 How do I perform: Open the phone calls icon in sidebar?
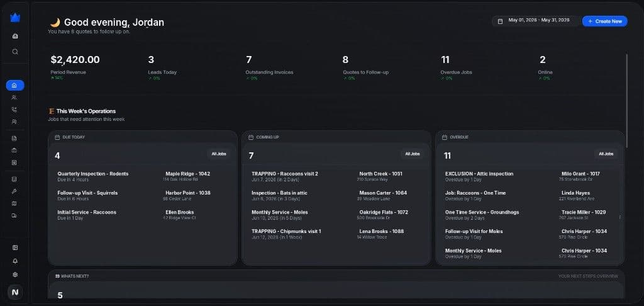click(x=14, y=110)
